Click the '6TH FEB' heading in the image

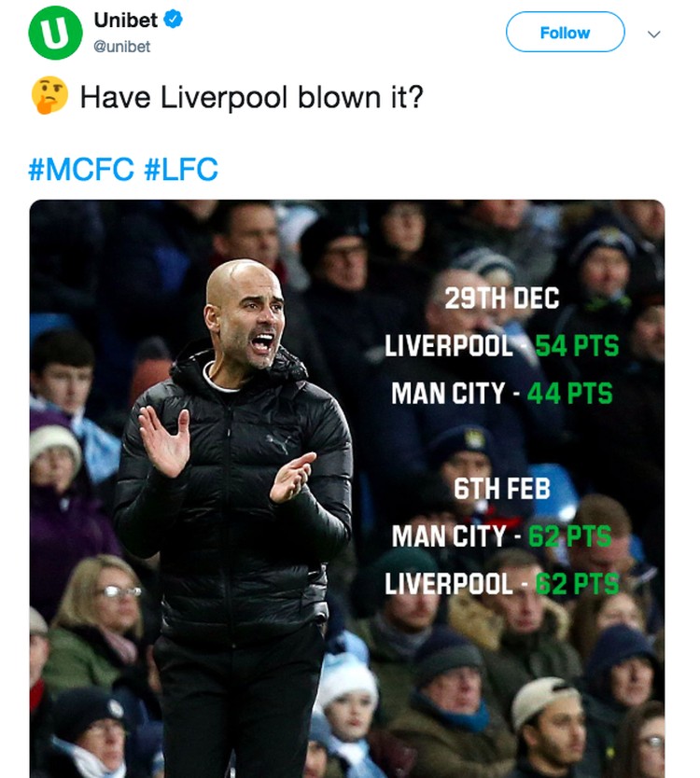[x=502, y=489]
